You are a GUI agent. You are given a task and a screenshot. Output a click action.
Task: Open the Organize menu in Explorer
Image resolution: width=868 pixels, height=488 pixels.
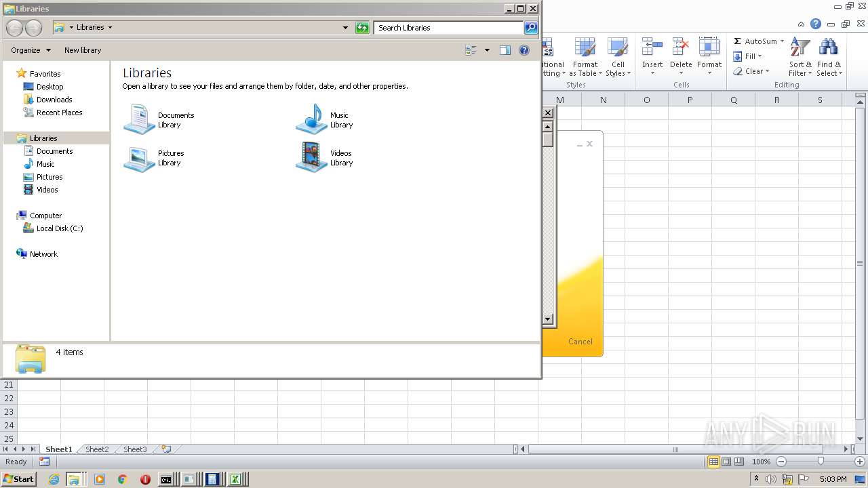click(x=31, y=50)
